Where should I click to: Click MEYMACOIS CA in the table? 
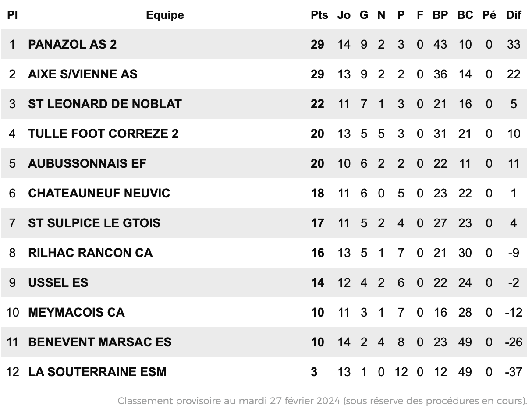click(76, 312)
